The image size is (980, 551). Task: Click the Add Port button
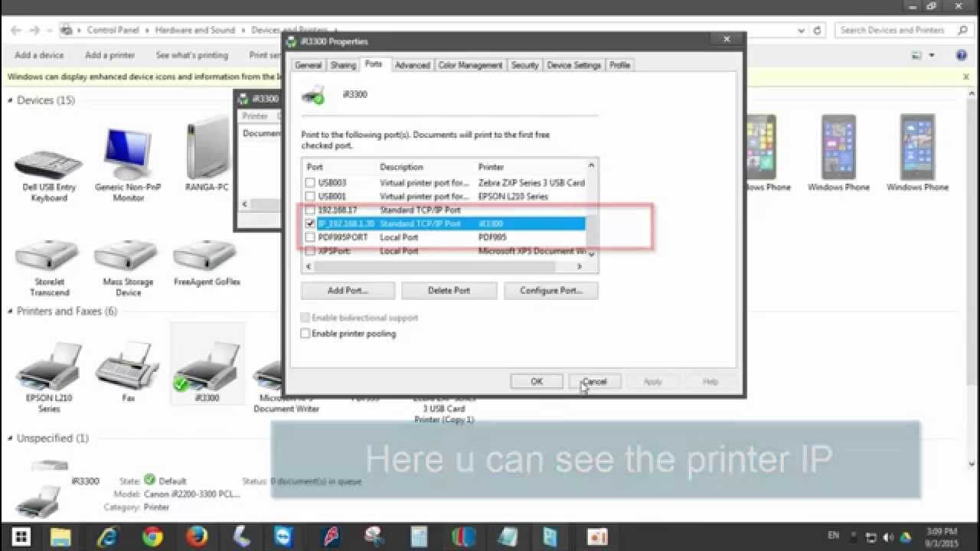[x=347, y=290]
